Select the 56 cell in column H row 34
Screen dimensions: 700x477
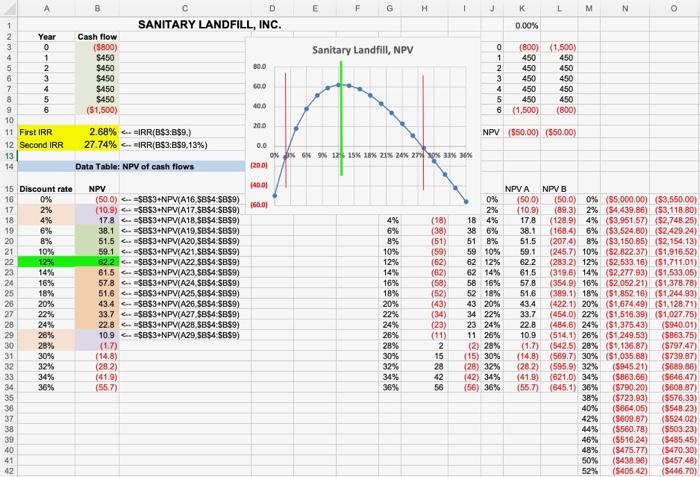425,387
